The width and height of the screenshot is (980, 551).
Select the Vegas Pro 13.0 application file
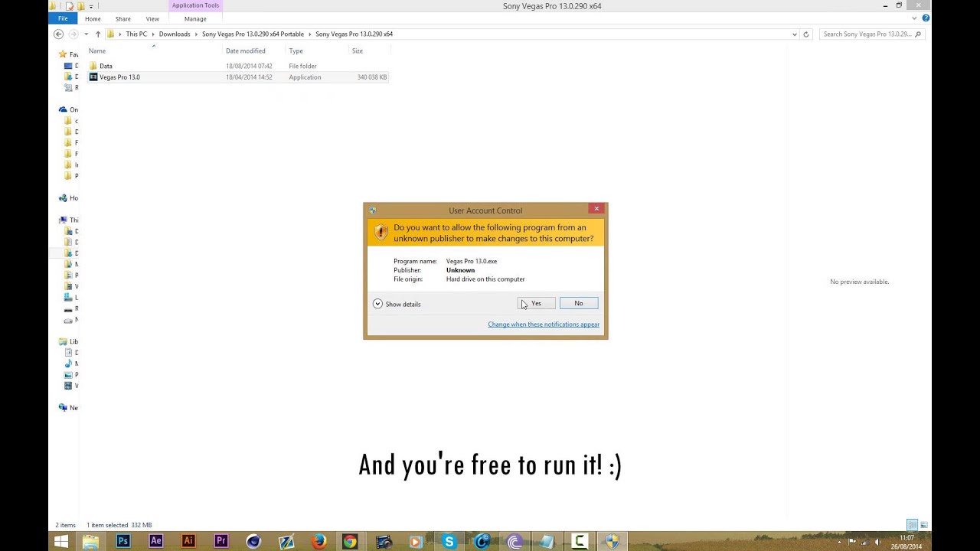(238, 77)
